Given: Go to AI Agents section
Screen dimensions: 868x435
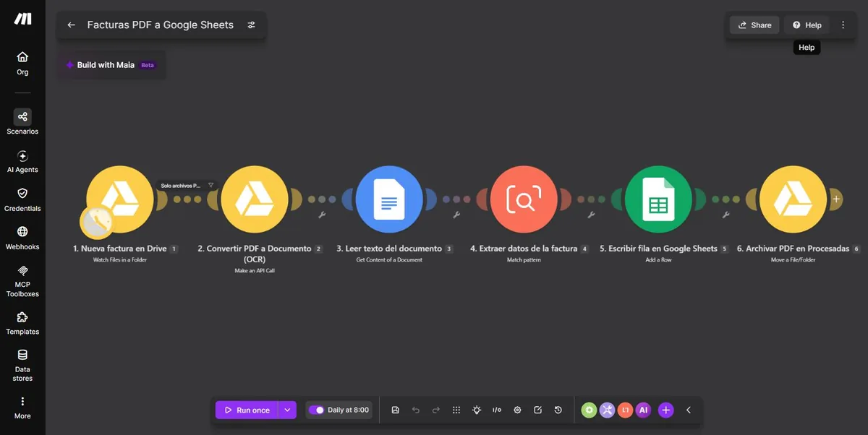Looking at the screenshot, I should pyautogui.click(x=22, y=161).
